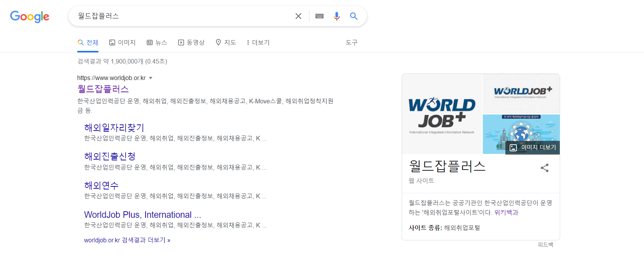Image resolution: width=644 pixels, height=258 pixels.
Task: Click the result count text 검색결과 약 1,900,000개
Action: pyautogui.click(x=122, y=61)
